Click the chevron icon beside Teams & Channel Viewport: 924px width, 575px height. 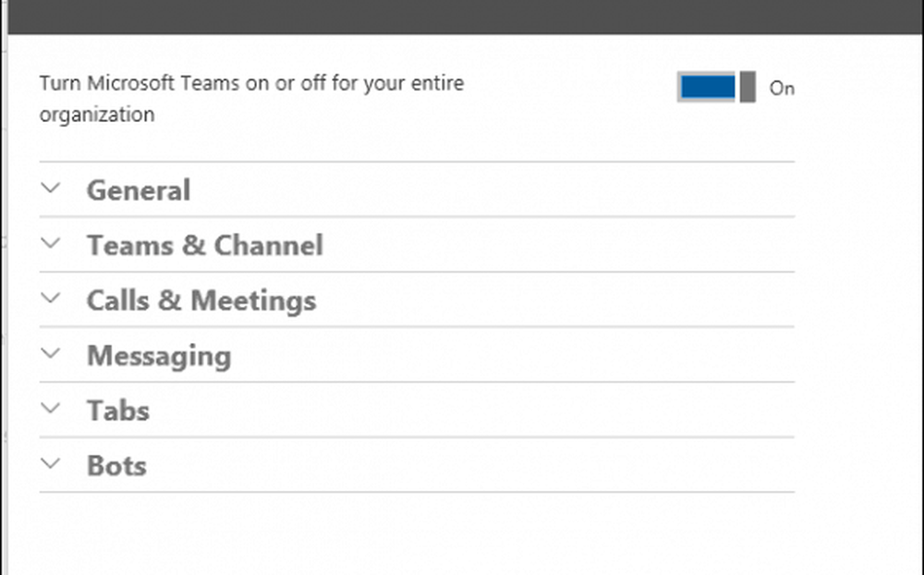click(x=52, y=244)
